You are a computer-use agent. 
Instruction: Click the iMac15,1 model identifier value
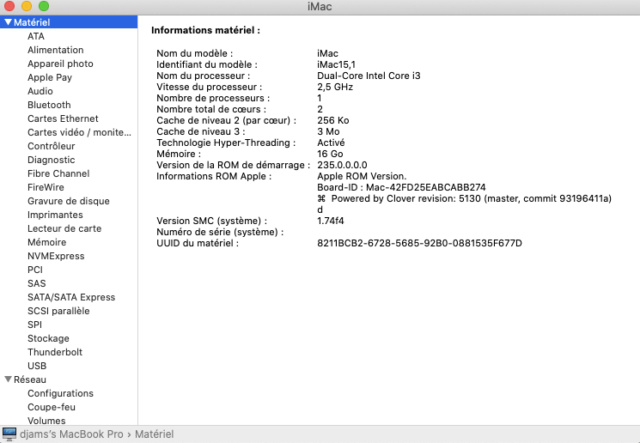(336, 65)
